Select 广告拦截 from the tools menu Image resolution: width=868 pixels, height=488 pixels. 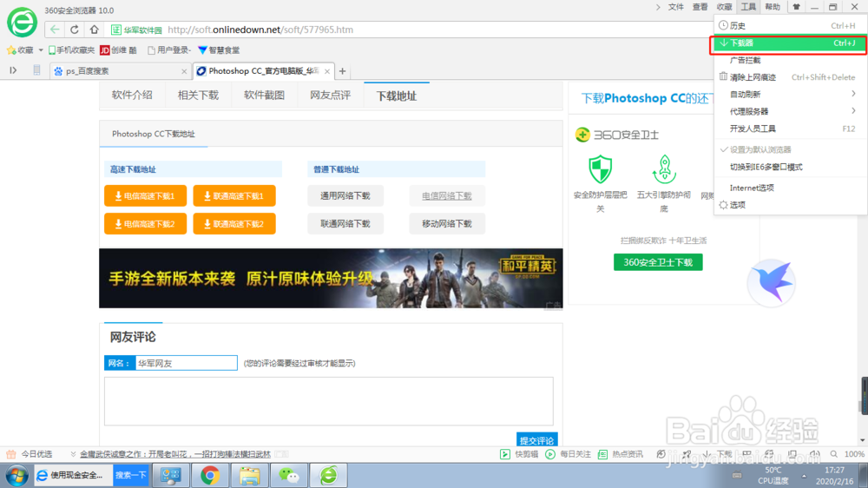(x=790, y=60)
